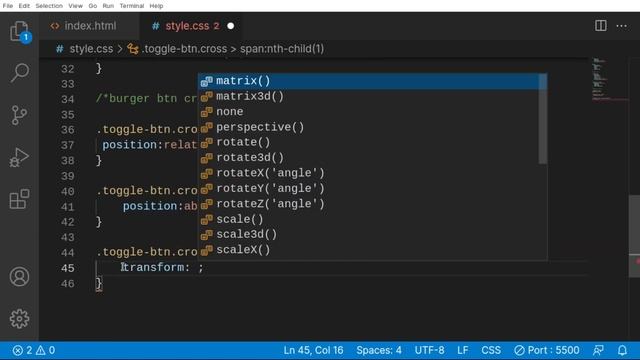
Task: Click the transform property on line 45
Action: (x=153, y=268)
